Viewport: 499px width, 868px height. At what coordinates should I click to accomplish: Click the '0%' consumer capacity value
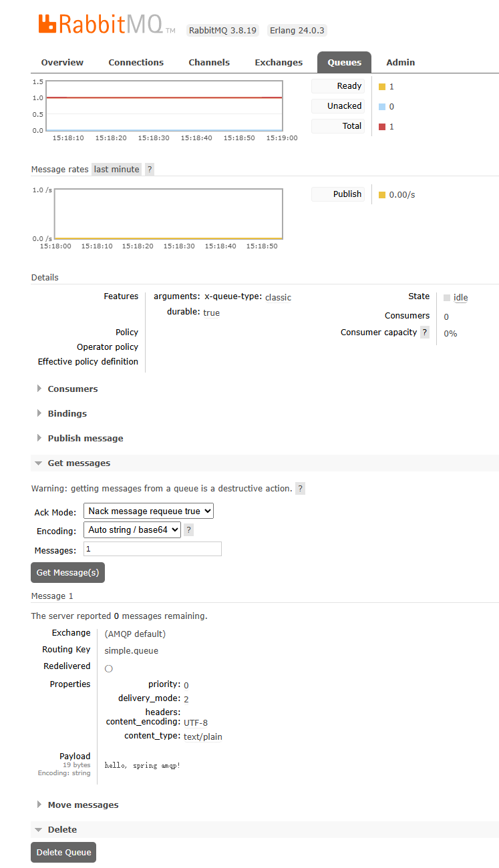(450, 333)
